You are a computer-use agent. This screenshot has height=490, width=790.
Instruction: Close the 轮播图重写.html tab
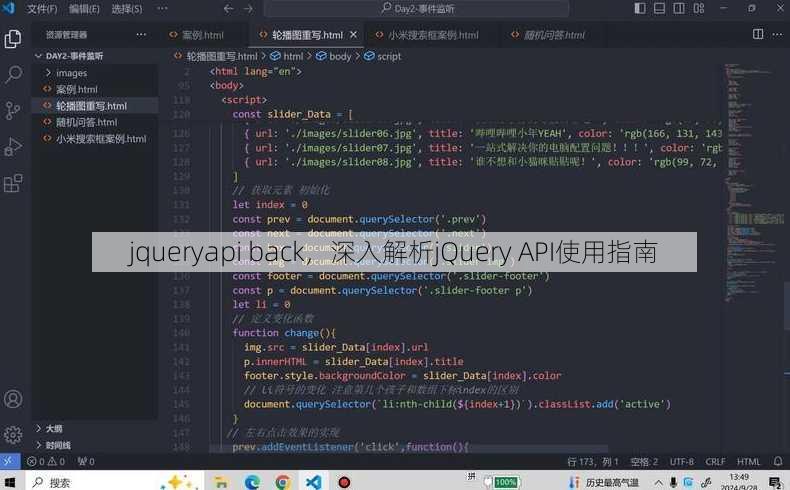click(354, 35)
